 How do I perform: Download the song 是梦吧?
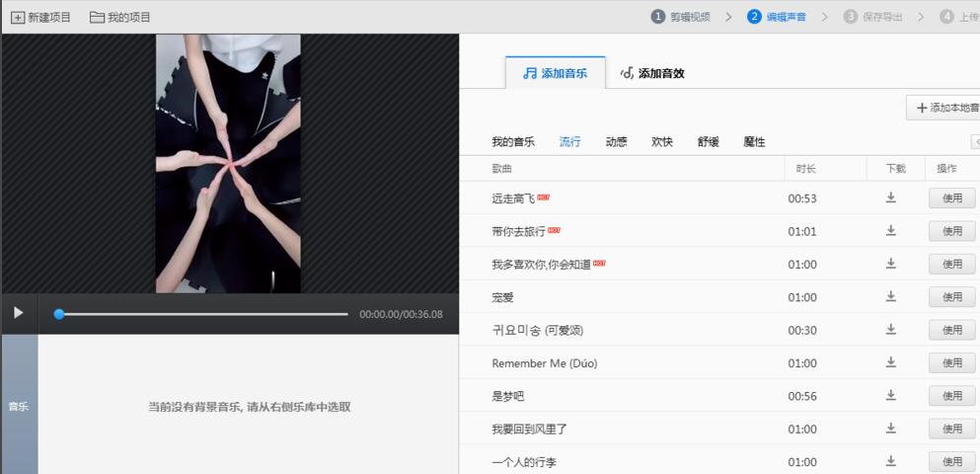click(890, 396)
